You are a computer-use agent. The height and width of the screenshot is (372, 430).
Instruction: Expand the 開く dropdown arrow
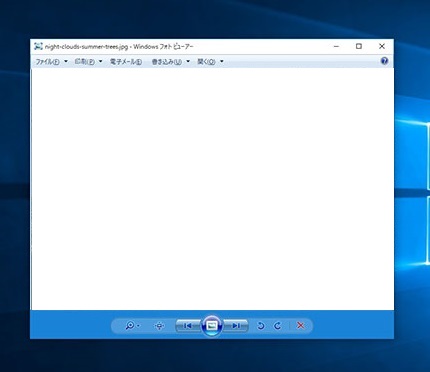222,61
